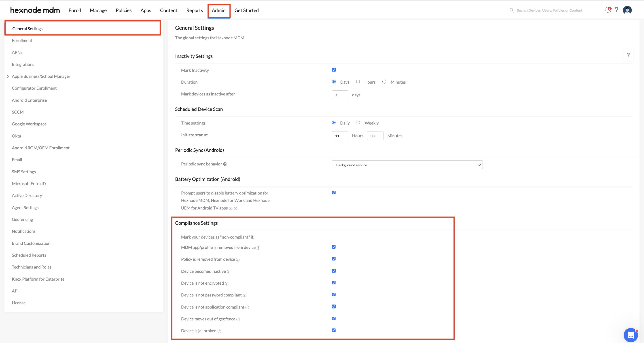Click info icon after UEM for Android TV apps

[231, 208]
